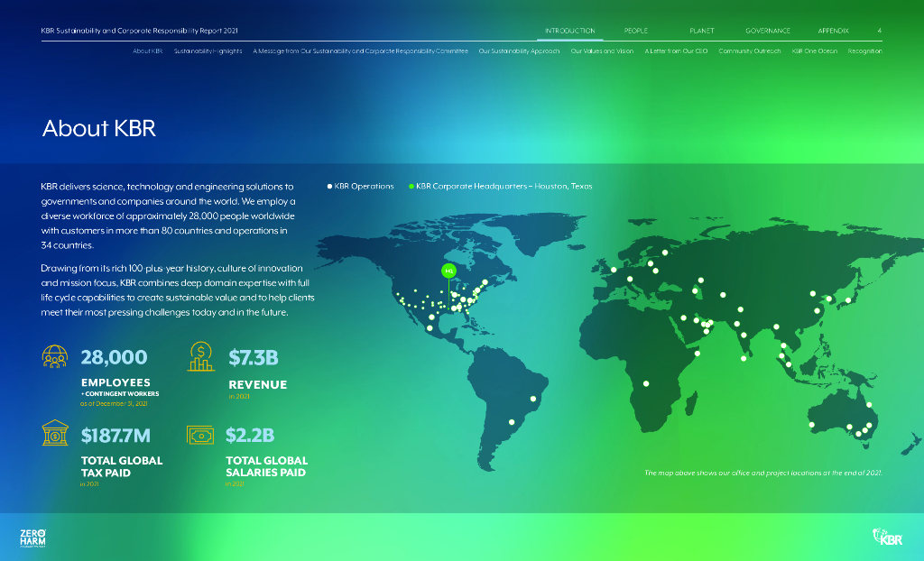Screen dimensions: 924x561
Task: Click the report title in header
Action: coord(140,31)
